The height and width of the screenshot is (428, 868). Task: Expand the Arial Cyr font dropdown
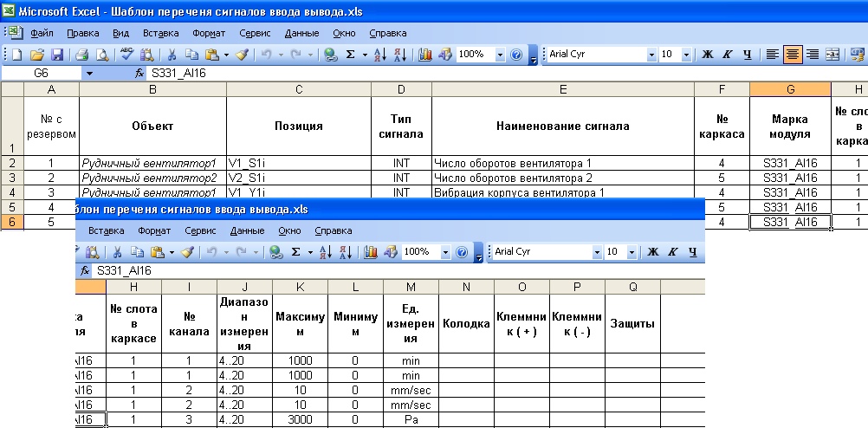click(651, 55)
